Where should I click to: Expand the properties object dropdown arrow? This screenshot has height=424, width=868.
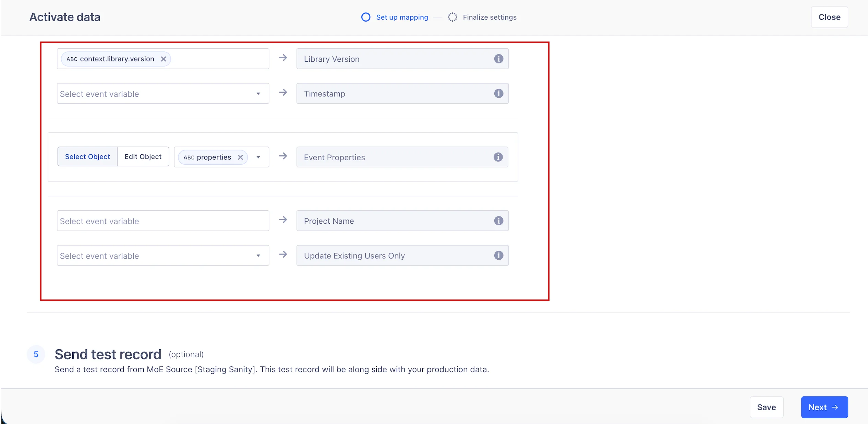pyautogui.click(x=258, y=157)
